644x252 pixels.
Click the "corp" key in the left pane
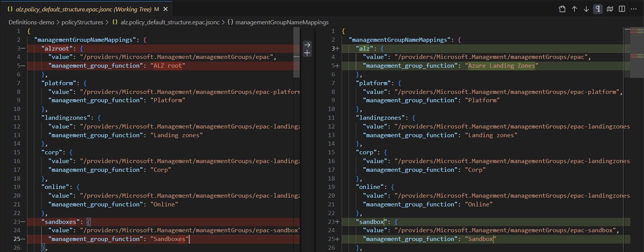click(52, 152)
